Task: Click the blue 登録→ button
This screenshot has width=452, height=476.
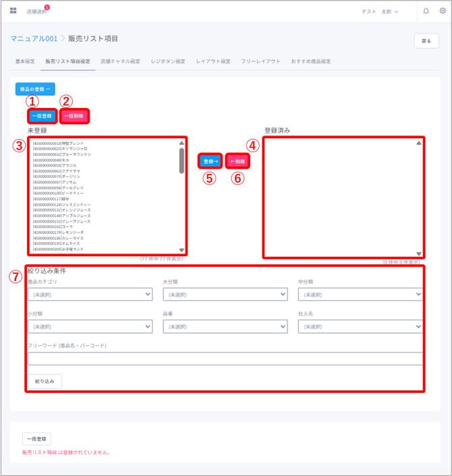Action: pyautogui.click(x=210, y=161)
